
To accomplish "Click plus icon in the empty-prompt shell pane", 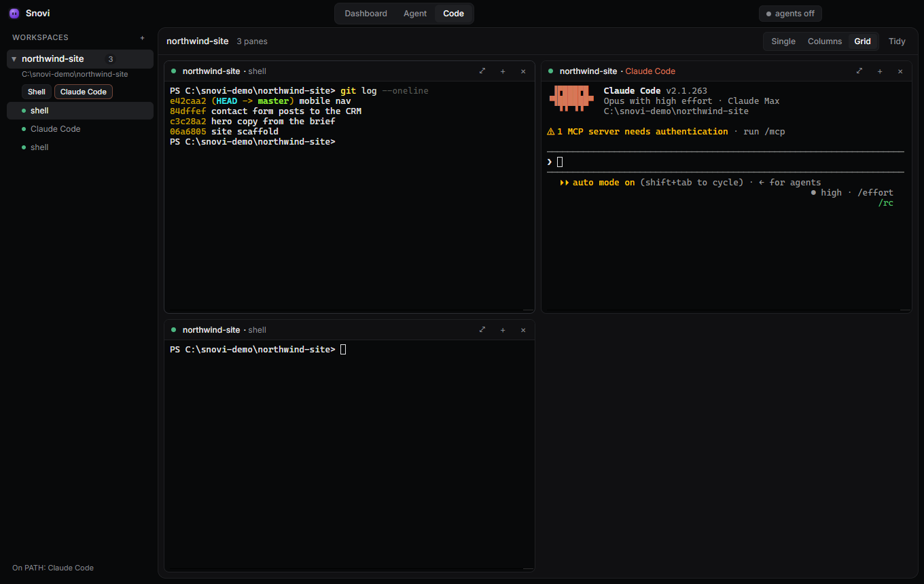I will [x=503, y=330].
